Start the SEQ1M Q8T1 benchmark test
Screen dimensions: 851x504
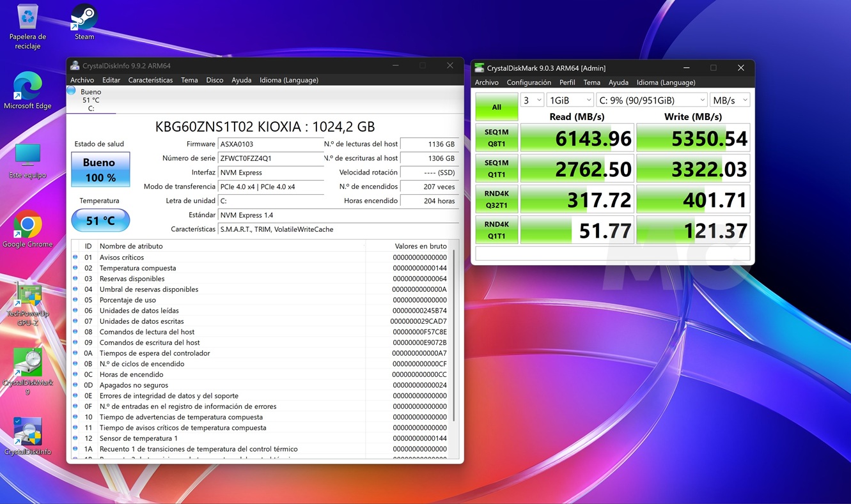(497, 138)
